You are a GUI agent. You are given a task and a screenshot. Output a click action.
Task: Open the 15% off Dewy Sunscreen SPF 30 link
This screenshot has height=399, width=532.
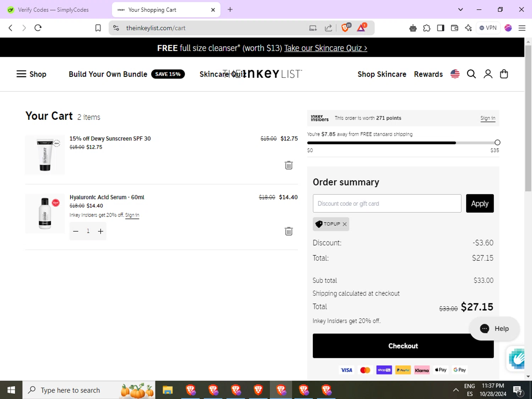point(110,139)
